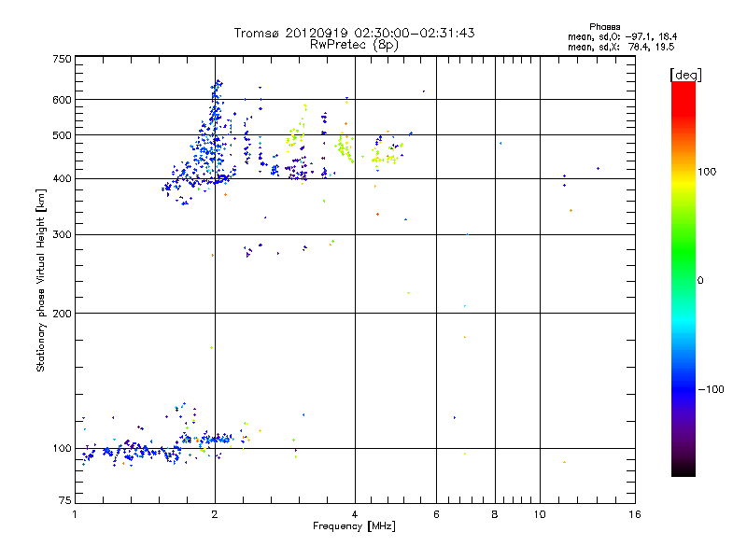This screenshot has height=560, width=747.
Task: Click the y-axis tick label '200'
Action: pos(63,314)
